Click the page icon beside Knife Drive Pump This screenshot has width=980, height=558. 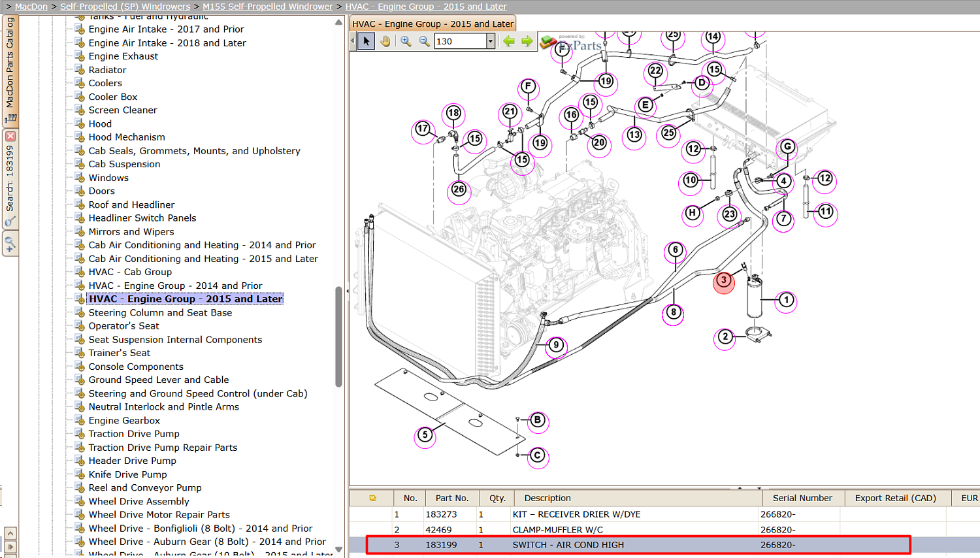tap(80, 474)
